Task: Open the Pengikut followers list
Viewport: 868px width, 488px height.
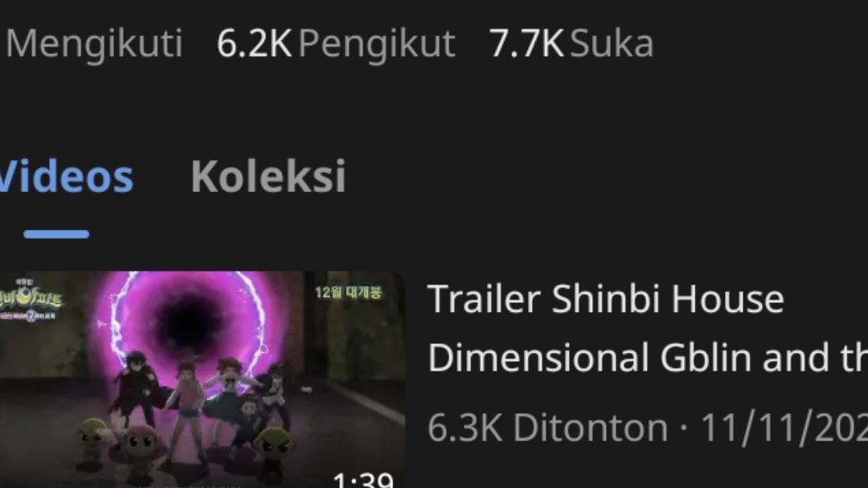Action: pos(377,44)
